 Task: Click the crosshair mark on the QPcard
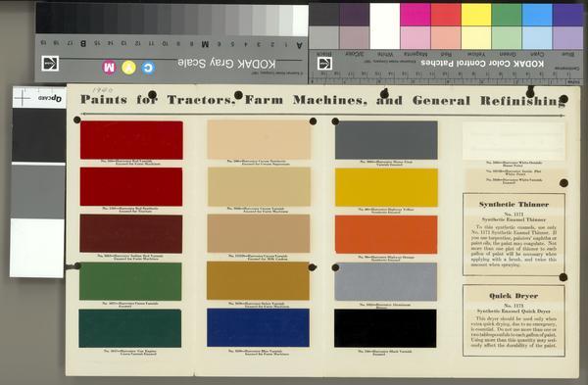tap(23, 98)
